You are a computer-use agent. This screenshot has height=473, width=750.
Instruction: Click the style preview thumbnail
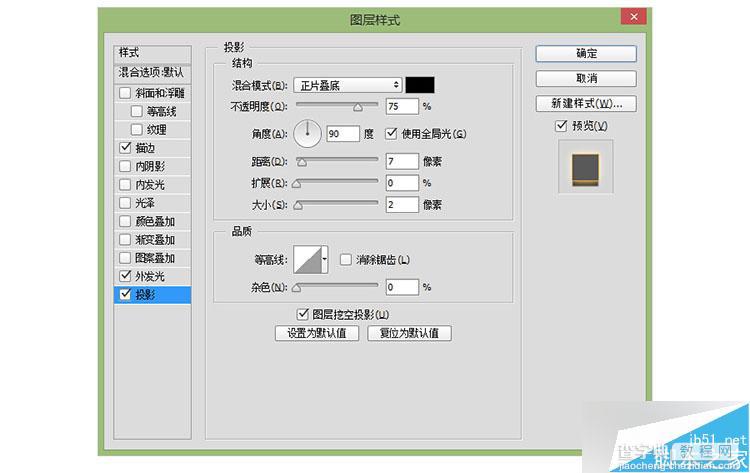tap(585, 167)
